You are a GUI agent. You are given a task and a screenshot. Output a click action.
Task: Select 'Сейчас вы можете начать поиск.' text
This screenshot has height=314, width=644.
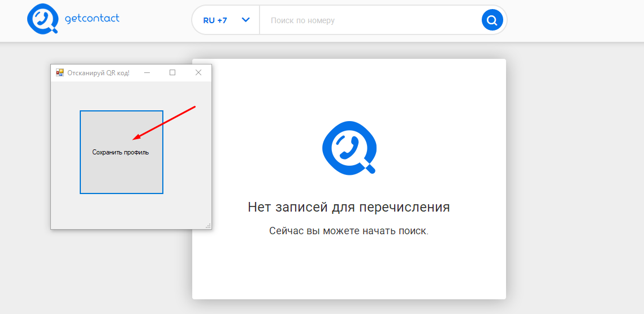click(x=349, y=231)
